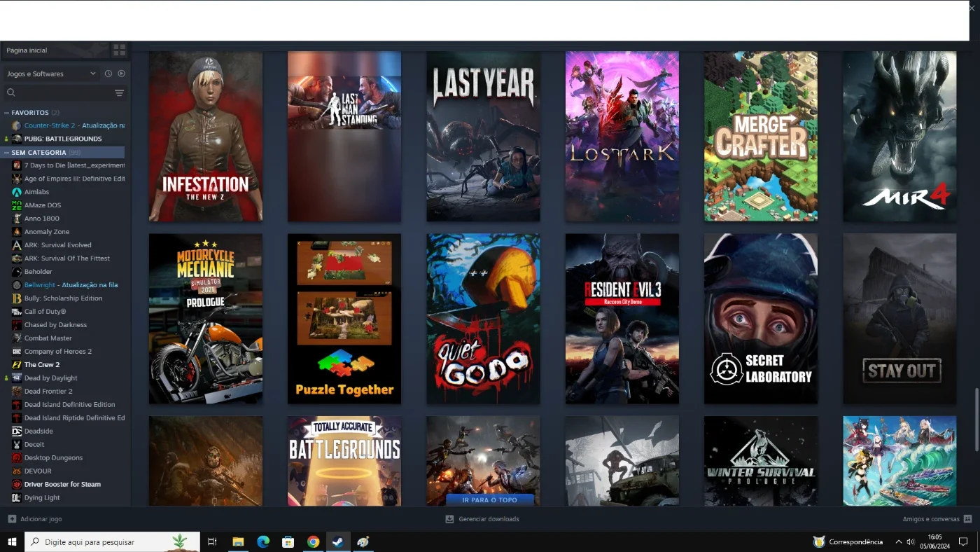Collapse the SEM CATEGORIA section
This screenshot has height=552, width=980.
tap(6, 153)
